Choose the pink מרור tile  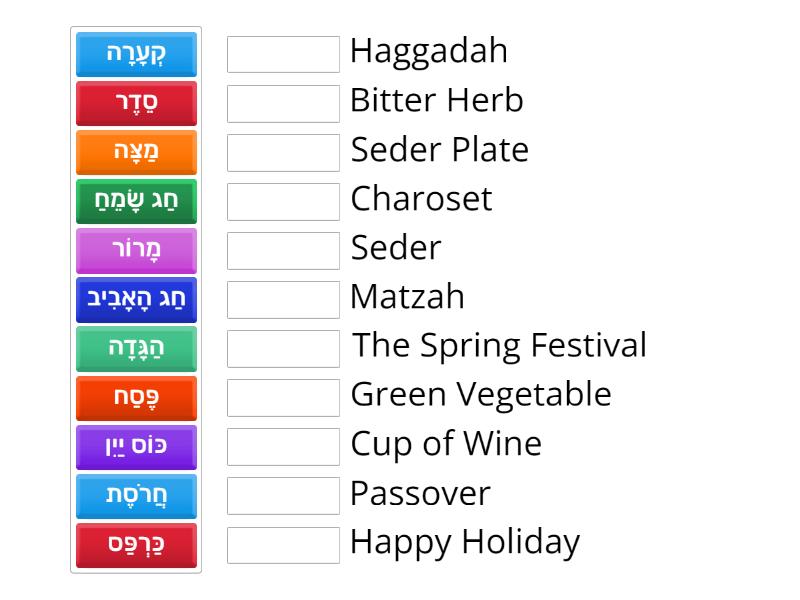point(136,251)
